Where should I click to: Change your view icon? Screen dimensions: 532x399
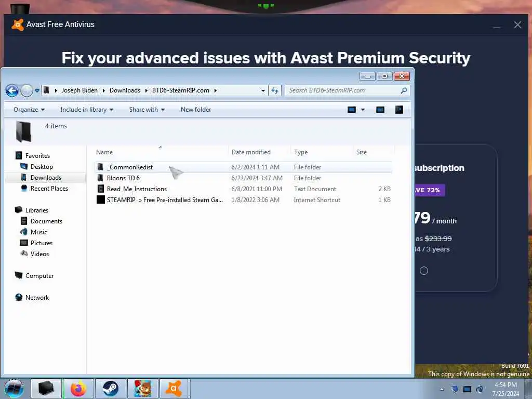(352, 110)
